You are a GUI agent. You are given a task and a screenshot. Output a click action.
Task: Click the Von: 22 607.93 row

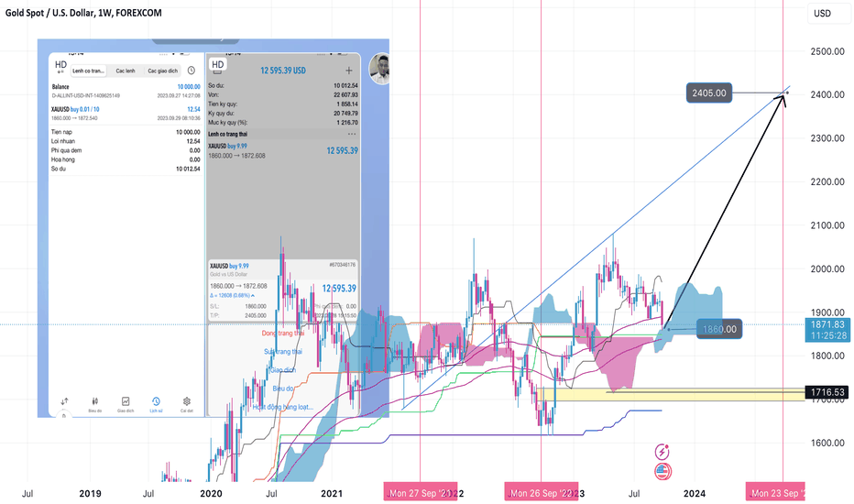click(282, 94)
